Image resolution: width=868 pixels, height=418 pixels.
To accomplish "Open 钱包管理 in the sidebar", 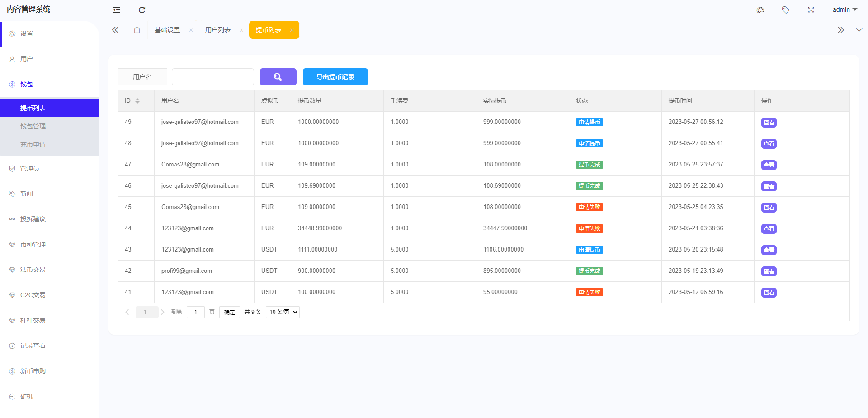I will coord(33,126).
